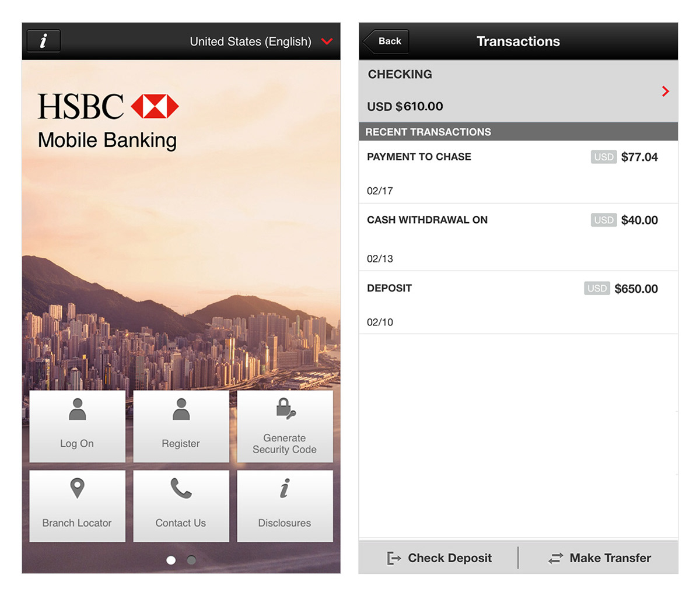Tap the Contact Us phone icon
The width and height of the screenshot is (700, 596).
pos(181,489)
